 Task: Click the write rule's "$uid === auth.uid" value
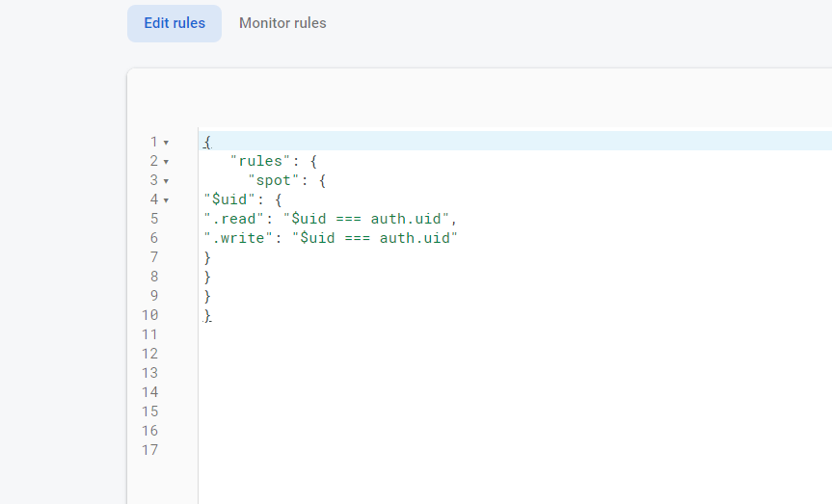pyautogui.click(x=374, y=238)
